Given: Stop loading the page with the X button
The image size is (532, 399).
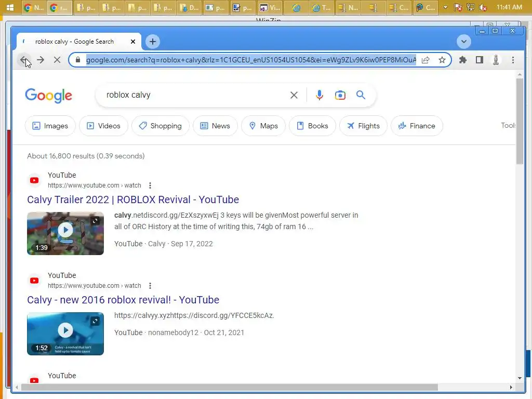Looking at the screenshot, I should coord(57,60).
